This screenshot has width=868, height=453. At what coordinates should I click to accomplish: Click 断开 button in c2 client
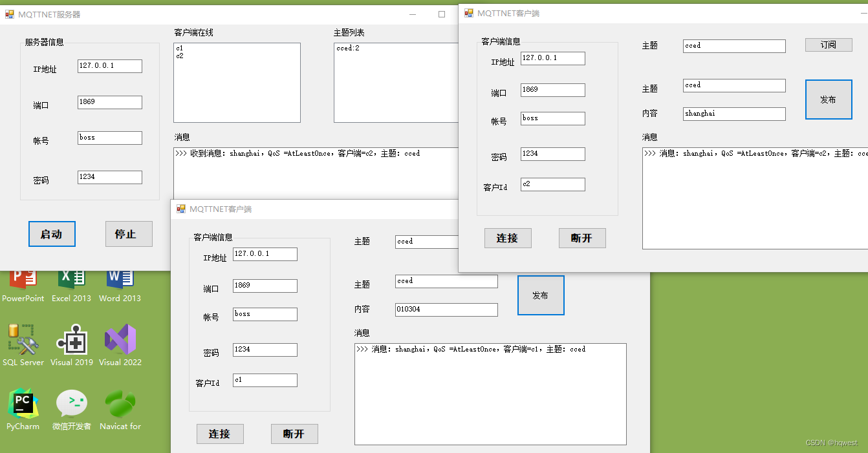click(582, 238)
